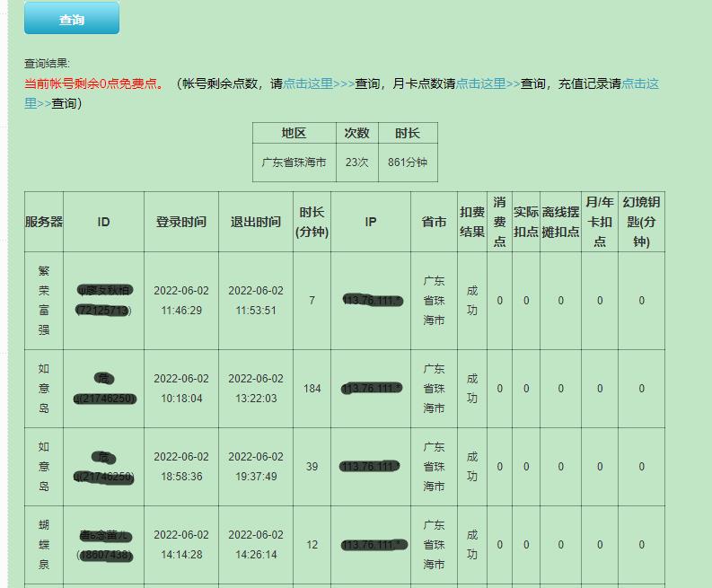Select login time 2022-06-02 11:46:29

(x=180, y=301)
